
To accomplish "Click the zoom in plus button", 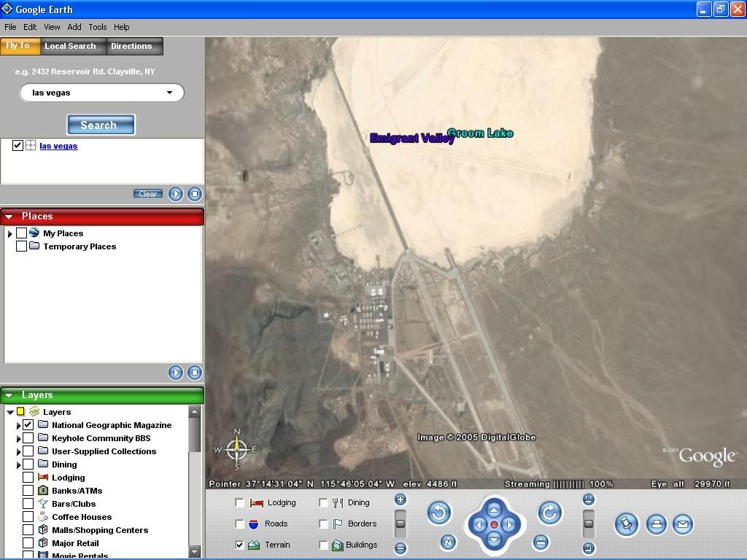I will pos(400,499).
